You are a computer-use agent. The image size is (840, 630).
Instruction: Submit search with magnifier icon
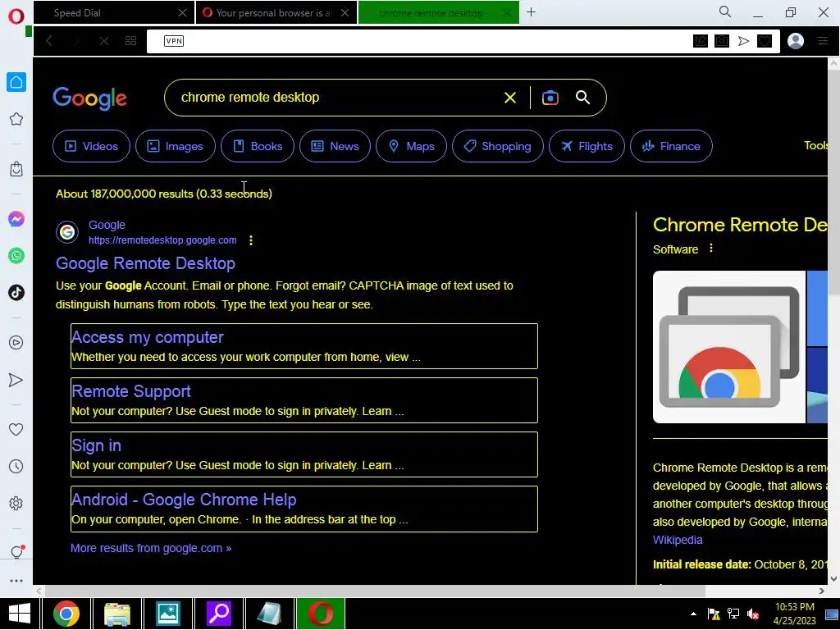point(583,97)
